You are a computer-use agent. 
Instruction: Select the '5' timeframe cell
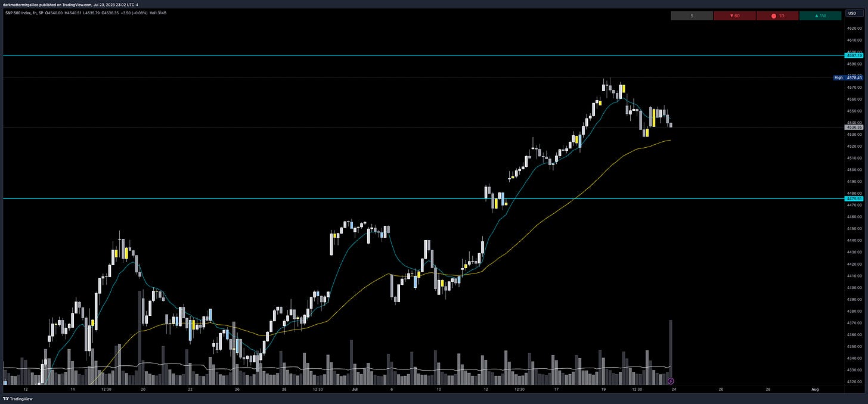tap(692, 15)
